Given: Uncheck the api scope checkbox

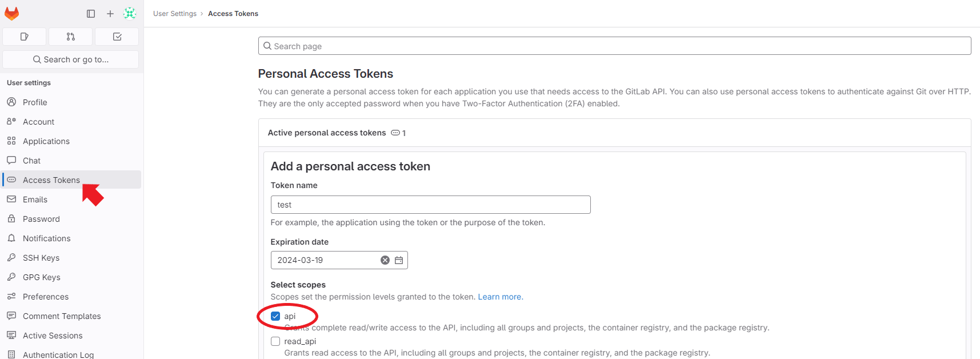Looking at the screenshot, I should pos(275,316).
